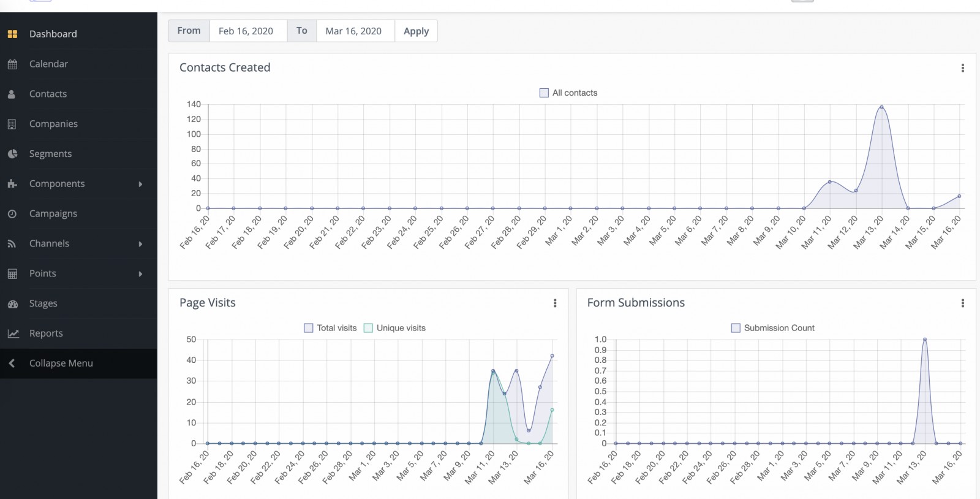Open Contacts Created widget options menu
The width and height of the screenshot is (980, 499).
(x=962, y=68)
